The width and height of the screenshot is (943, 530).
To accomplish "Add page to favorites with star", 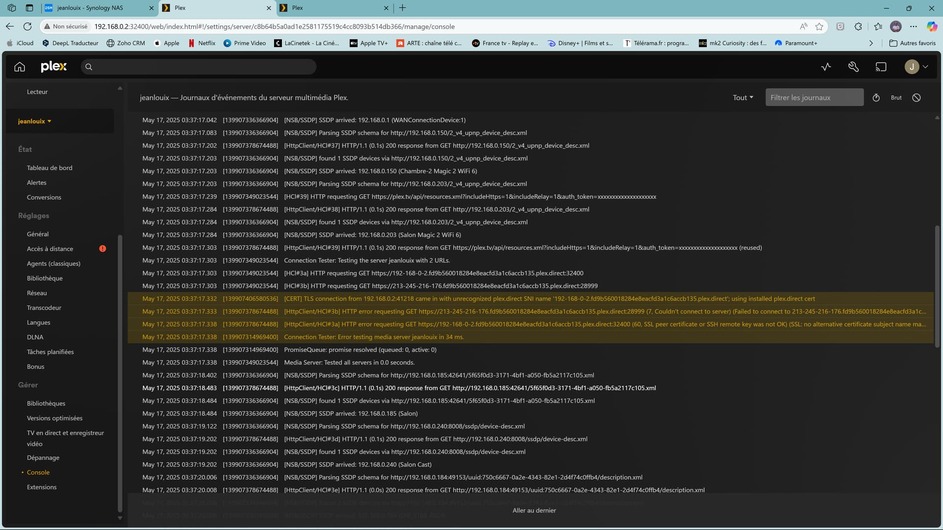I will click(819, 26).
